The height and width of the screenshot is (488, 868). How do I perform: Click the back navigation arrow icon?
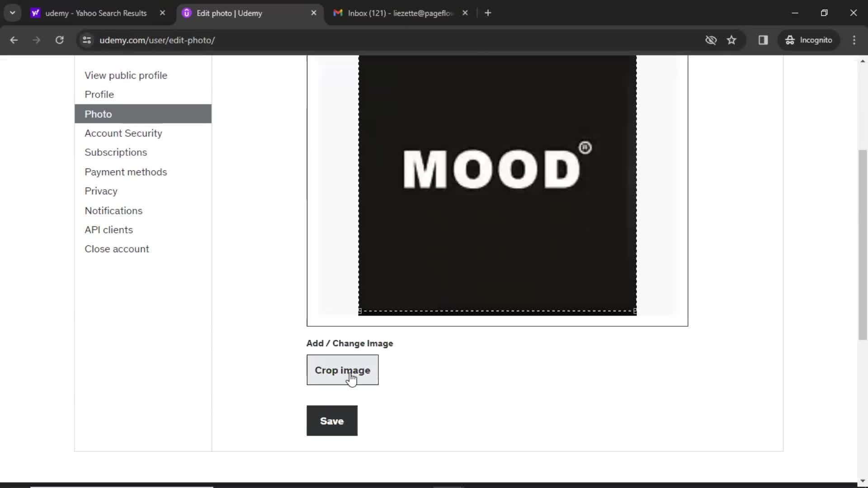pos(14,40)
